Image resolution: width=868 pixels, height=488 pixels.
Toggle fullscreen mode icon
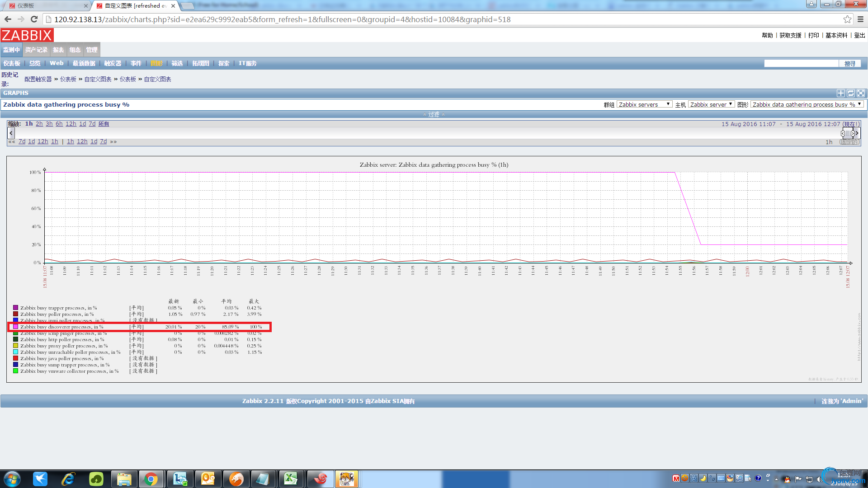(x=860, y=93)
